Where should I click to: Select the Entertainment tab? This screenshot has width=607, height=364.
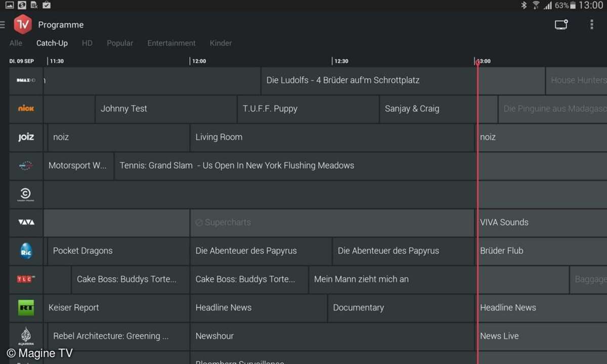(x=171, y=43)
